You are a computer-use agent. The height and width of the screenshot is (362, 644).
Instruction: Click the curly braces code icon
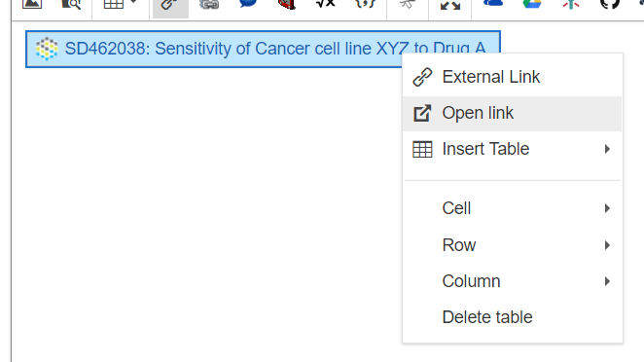click(365, 4)
